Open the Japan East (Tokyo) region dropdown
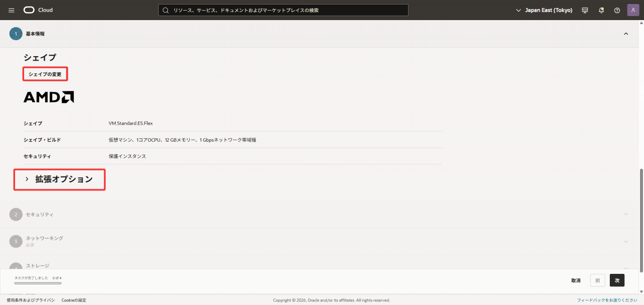The height and width of the screenshot is (305, 644). coord(544,10)
